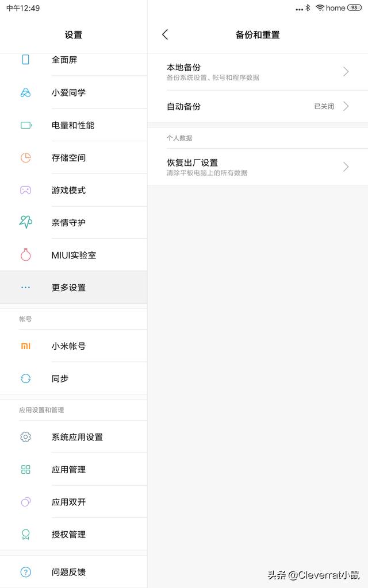368x588 pixels.
Task: Open 授权管理 settings entry
Action: tap(74, 534)
